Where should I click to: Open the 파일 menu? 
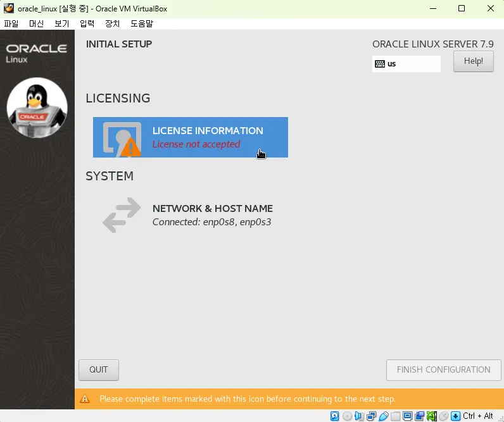[11, 23]
